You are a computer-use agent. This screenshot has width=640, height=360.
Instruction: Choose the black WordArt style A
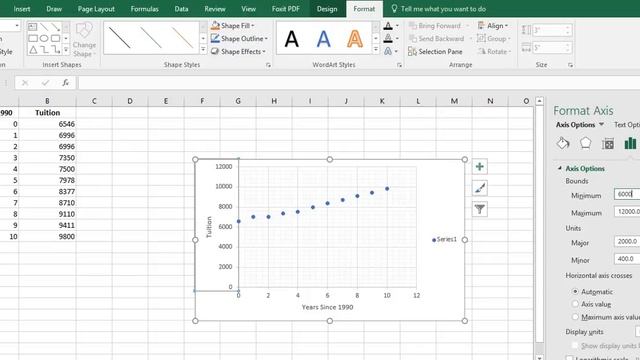291,39
